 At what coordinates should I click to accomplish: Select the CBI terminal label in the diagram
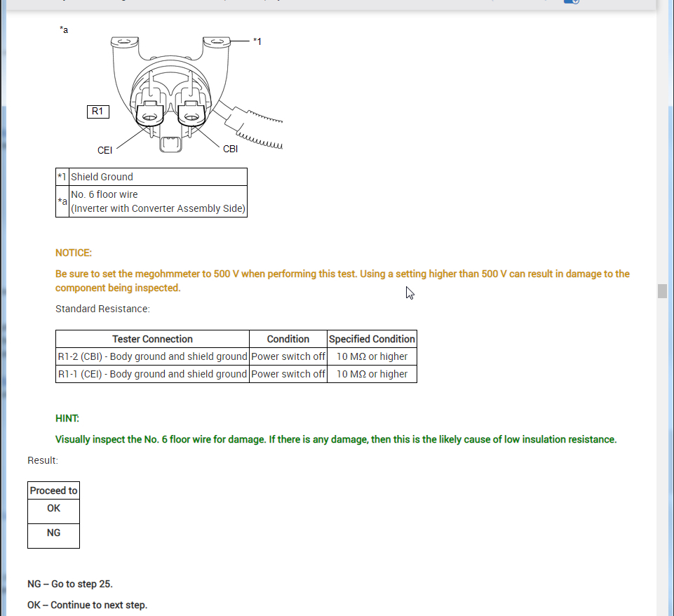231,149
